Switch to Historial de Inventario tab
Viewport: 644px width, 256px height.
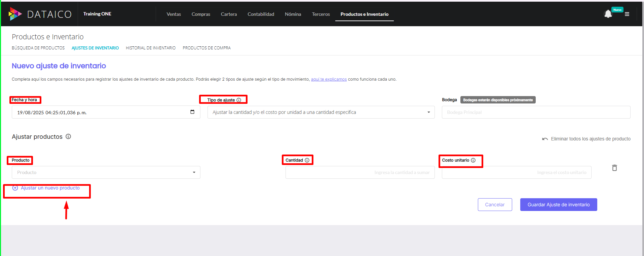click(x=151, y=48)
